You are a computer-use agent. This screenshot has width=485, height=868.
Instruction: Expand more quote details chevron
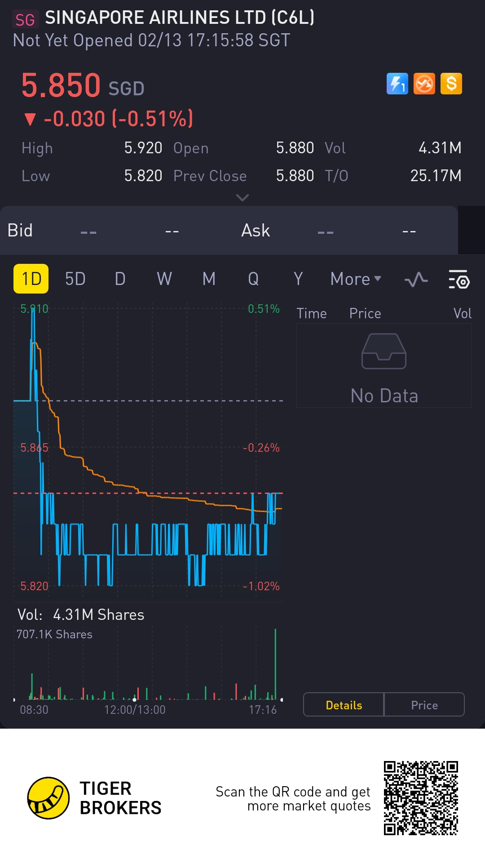(x=242, y=198)
